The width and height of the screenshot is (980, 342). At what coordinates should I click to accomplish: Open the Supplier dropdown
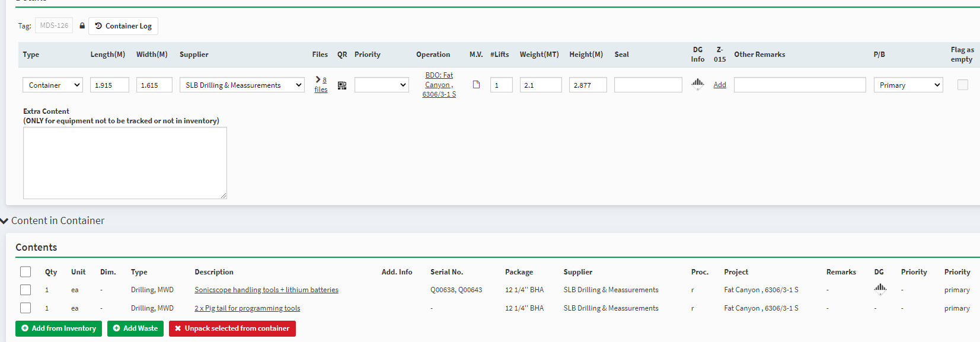click(242, 85)
